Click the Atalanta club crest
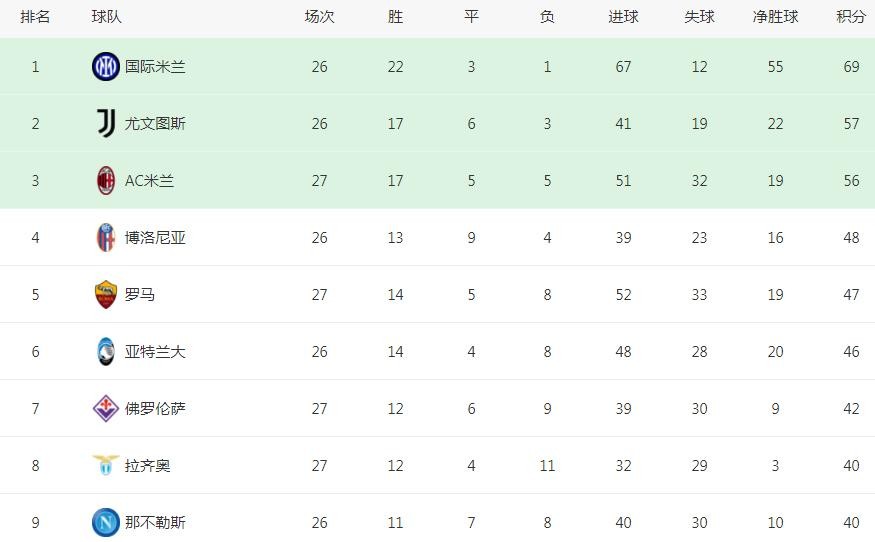This screenshot has height=542, width=875. pyautogui.click(x=105, y=352)
